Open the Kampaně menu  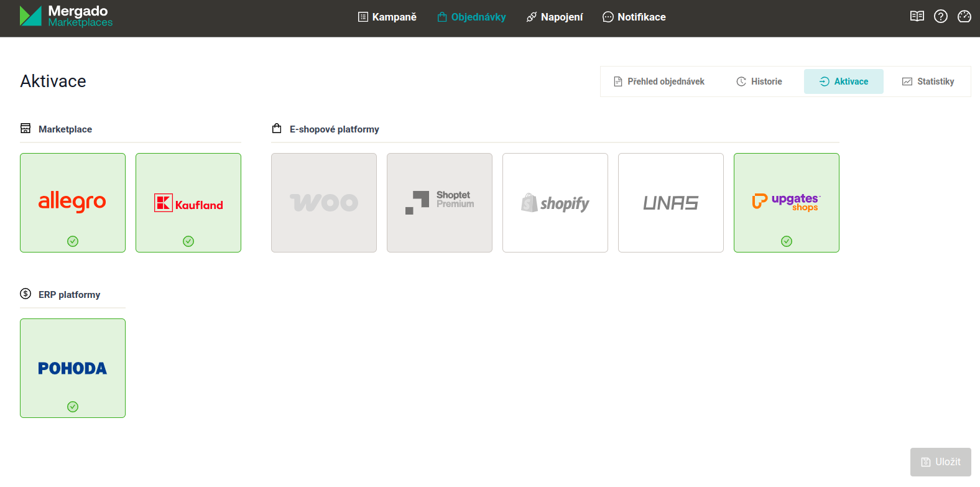tap(387, 17)
